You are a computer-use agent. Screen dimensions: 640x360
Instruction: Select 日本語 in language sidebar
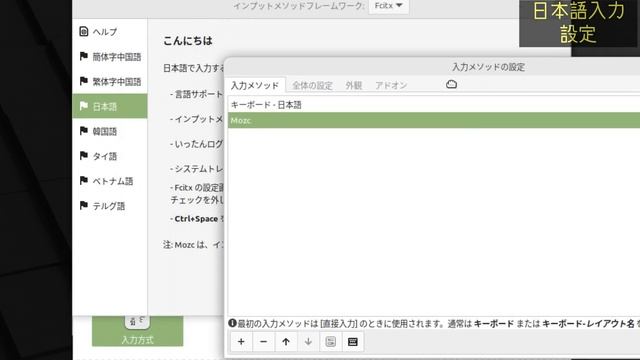[x=110, y=106]
